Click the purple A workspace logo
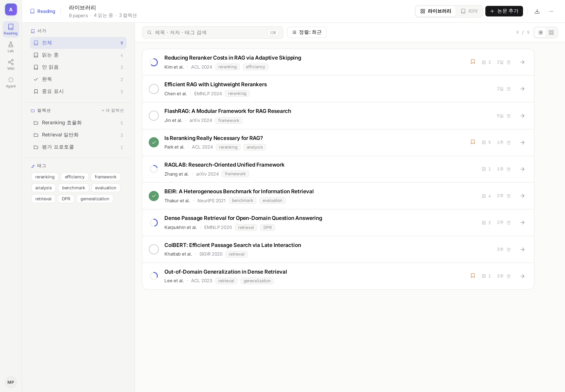565x392 pixels. click(11, 10)
